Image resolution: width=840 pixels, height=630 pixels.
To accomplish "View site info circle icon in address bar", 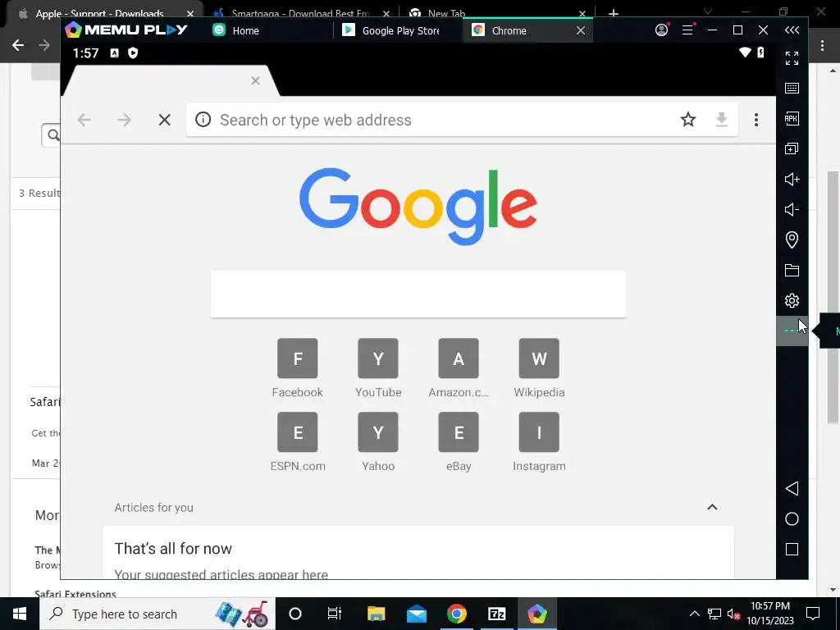I will pos(203,120).
